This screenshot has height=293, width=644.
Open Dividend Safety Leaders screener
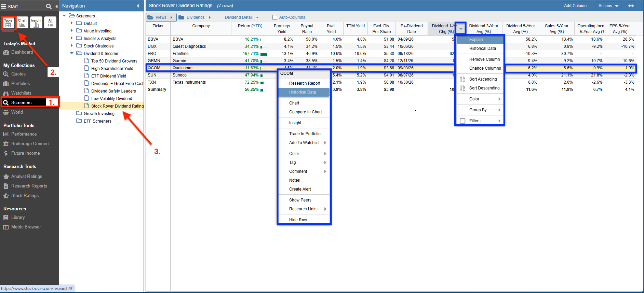click(113, 91)
